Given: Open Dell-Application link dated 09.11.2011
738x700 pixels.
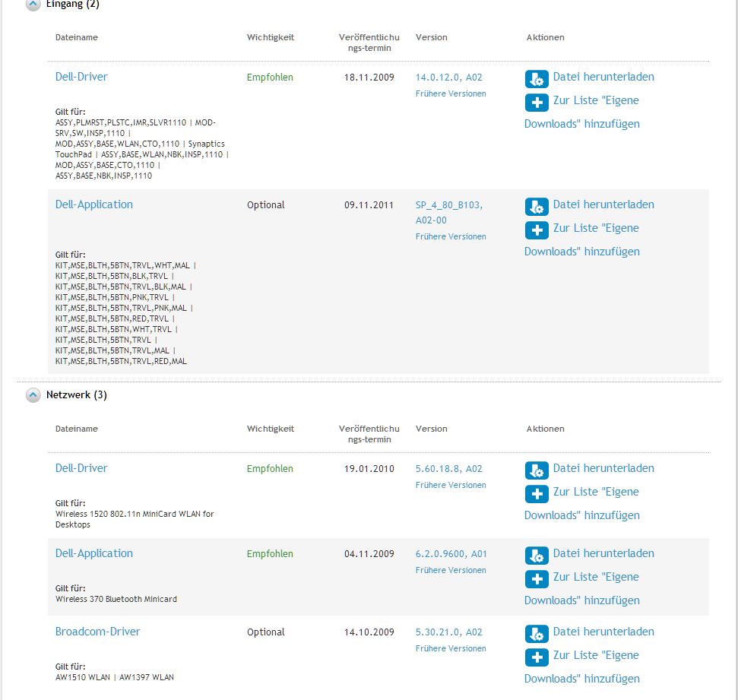Looking at the screenshot, I should pyautogui.click(x=94, y=204).
